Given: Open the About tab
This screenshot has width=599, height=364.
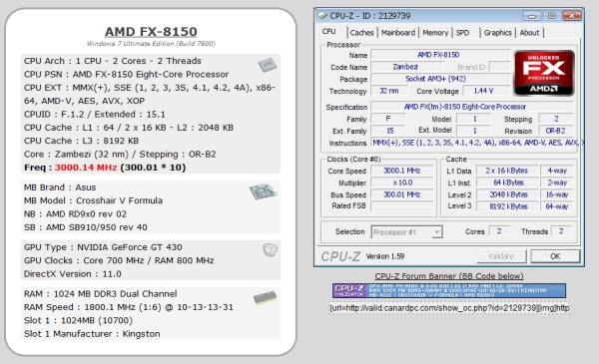Looking at the screenshot, I should click(x=529, y=33).
